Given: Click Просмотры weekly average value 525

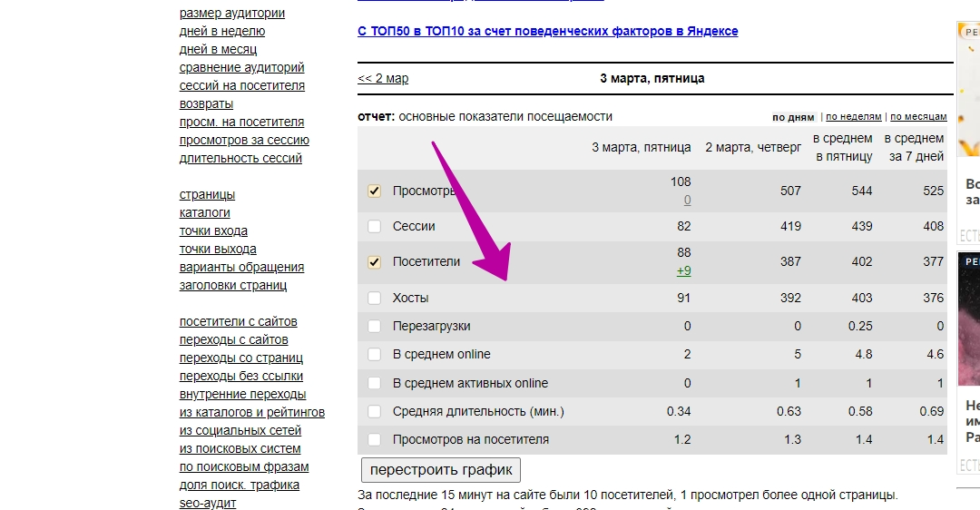Looking at the screenshot, I should 933,191.
